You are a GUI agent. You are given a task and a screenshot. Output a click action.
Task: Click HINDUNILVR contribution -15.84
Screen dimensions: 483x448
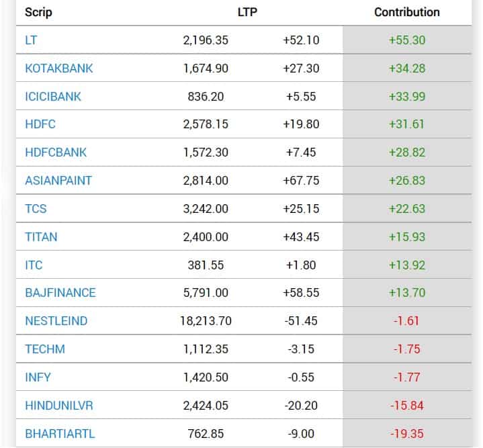407,406
